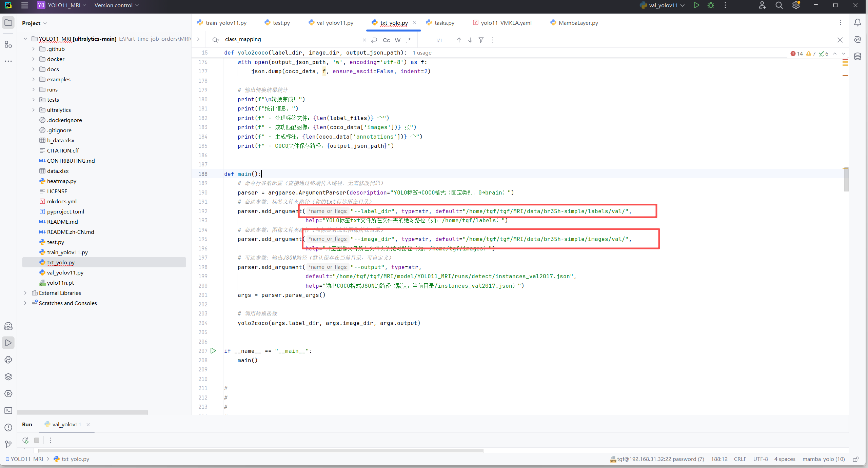The image size is (868, 468).
Task: Toggle Regex option in search bar
Action: [x=409, y=40]
